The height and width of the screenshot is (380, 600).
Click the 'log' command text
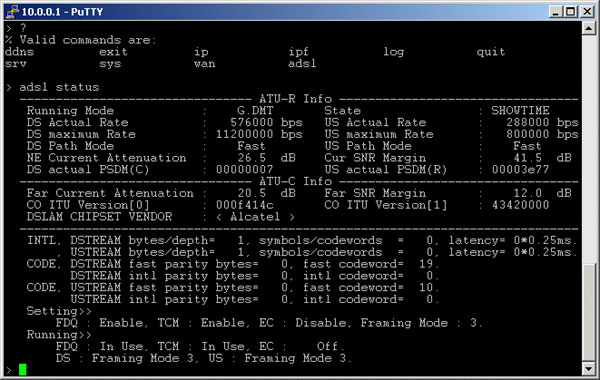pos(393,52)
